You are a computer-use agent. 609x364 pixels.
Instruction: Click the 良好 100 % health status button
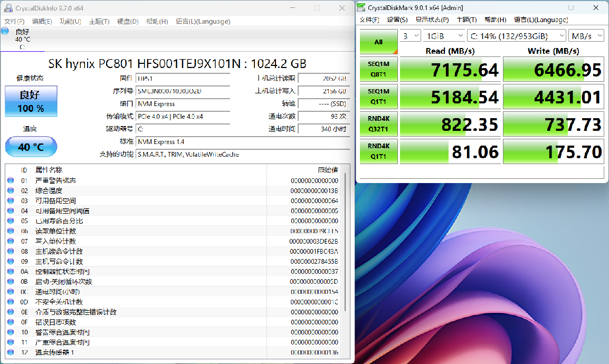(x=31, y=101)
